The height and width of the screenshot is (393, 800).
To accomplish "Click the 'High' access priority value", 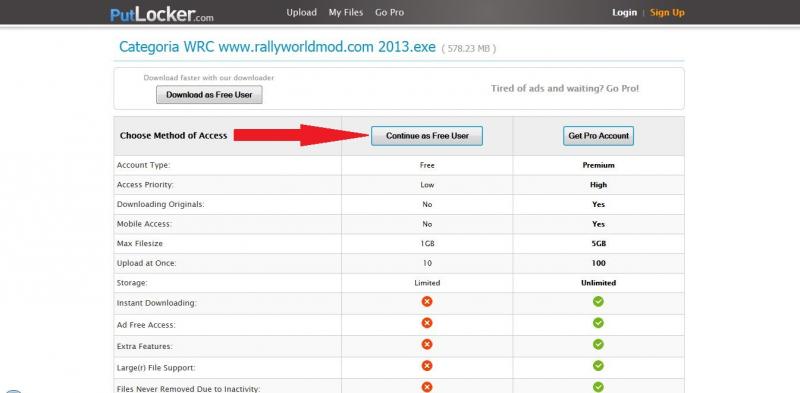I will coord(598,185).
